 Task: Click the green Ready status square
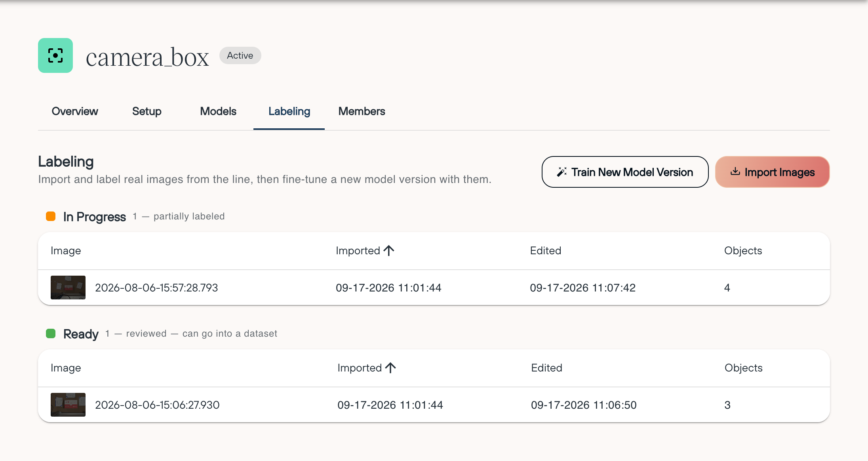click(x=51, y=333)
